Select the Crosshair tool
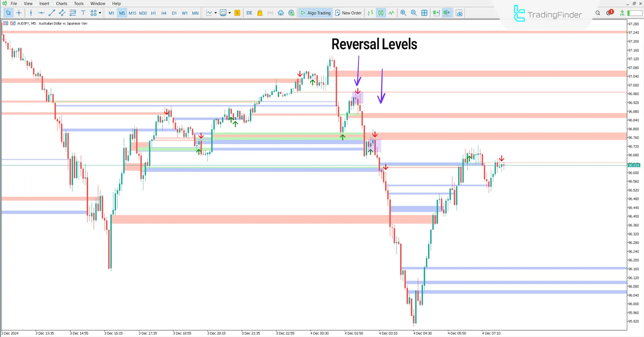Image resolution: width=644 pixels, height=337 pixels. (x=19, y=13)
